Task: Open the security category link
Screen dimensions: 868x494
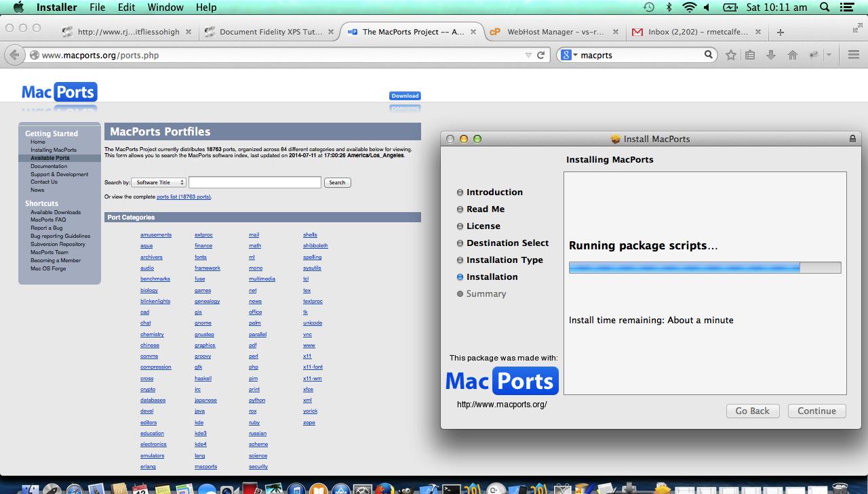Action: coord(258,467)
